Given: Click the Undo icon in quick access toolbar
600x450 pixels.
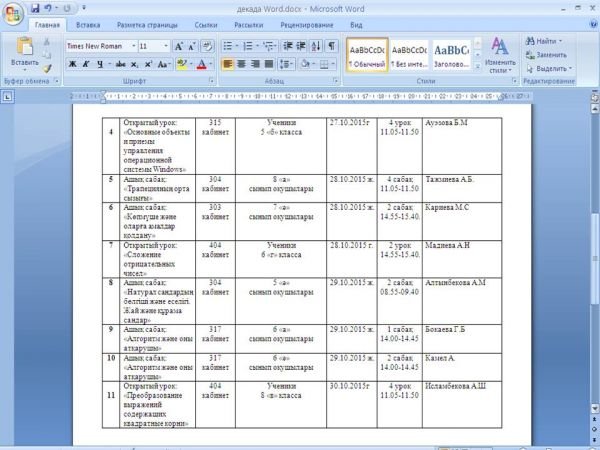Looking at the screenshot, I should tap(47, 7).
